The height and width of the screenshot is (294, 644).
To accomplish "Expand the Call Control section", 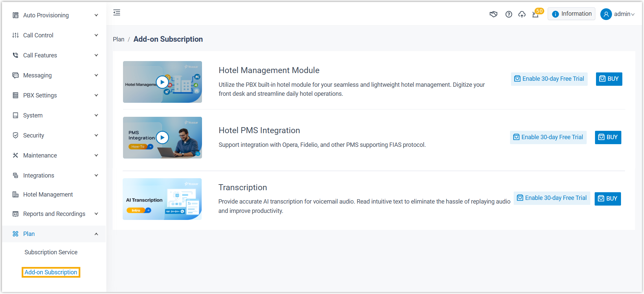I will (55, 35).
